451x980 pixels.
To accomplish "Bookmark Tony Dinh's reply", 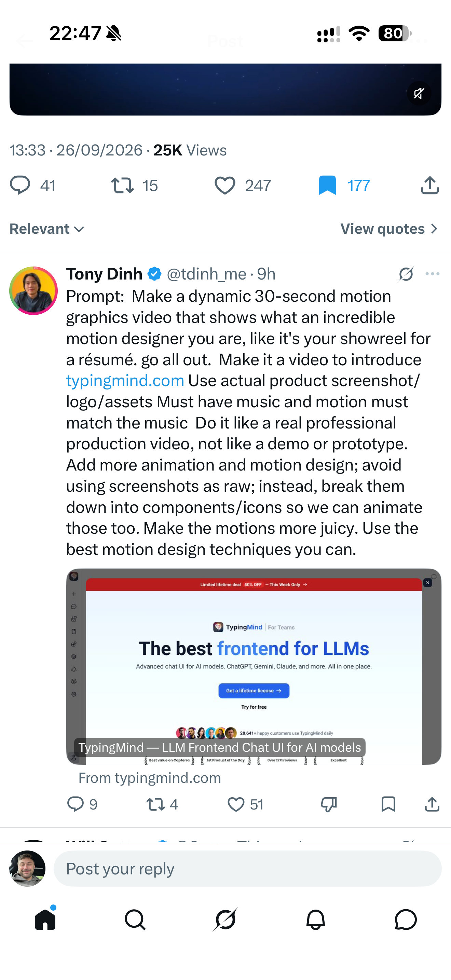I will 388,804.
